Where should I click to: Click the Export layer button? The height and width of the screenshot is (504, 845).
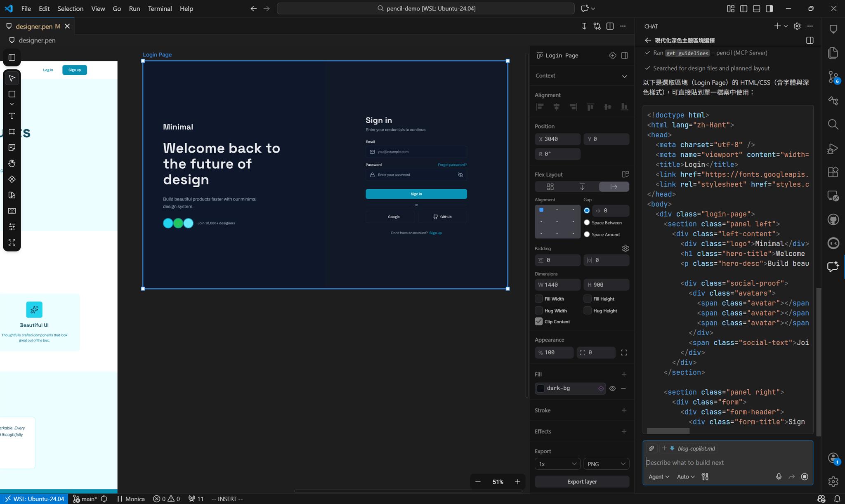582,481
